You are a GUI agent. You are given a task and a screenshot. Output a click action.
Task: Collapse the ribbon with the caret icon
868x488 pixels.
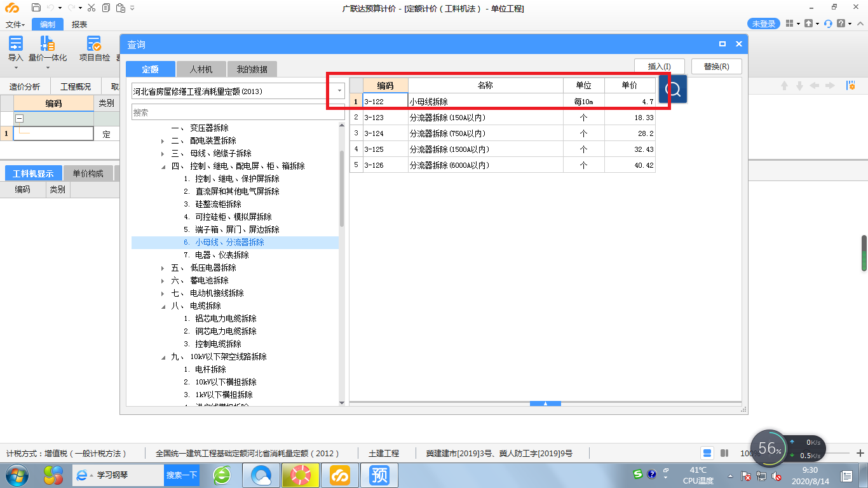click(860, 24)
